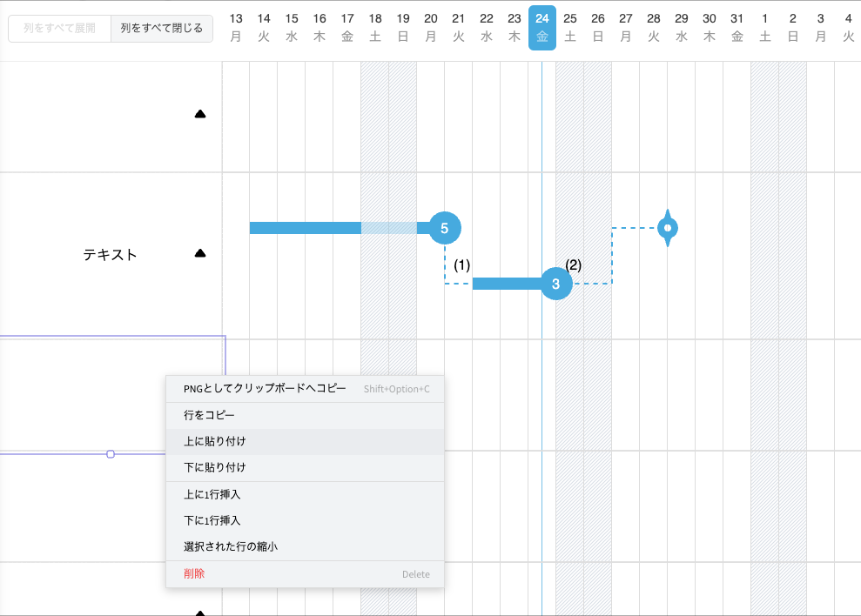The image size is (861, 616).
Task: Click the テキスト row label
Action: [x=110, y=255]
